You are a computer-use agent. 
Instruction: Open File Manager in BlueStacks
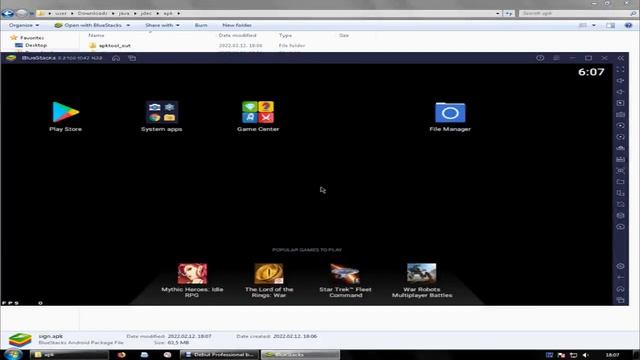(450, 116)
